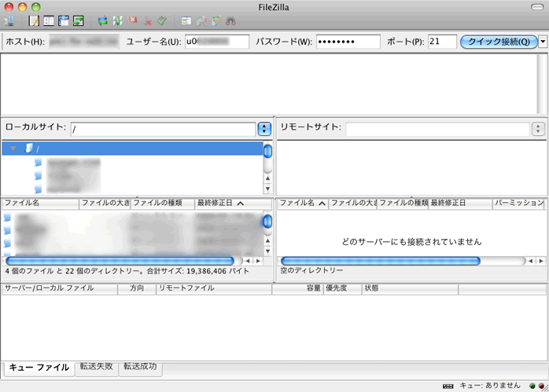Click the refresh file lists icon
Screen dimensions: 549x392
click(102, 21)
